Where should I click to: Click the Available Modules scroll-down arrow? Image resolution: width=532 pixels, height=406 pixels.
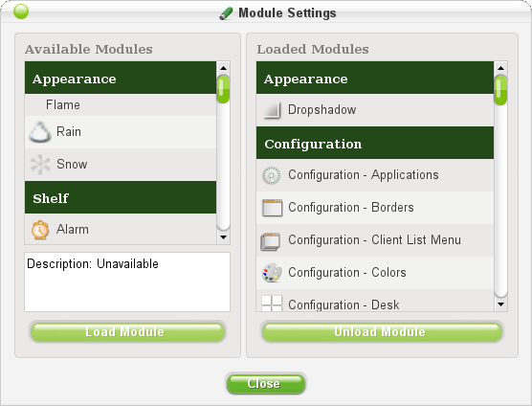click(x=223, y=237)
